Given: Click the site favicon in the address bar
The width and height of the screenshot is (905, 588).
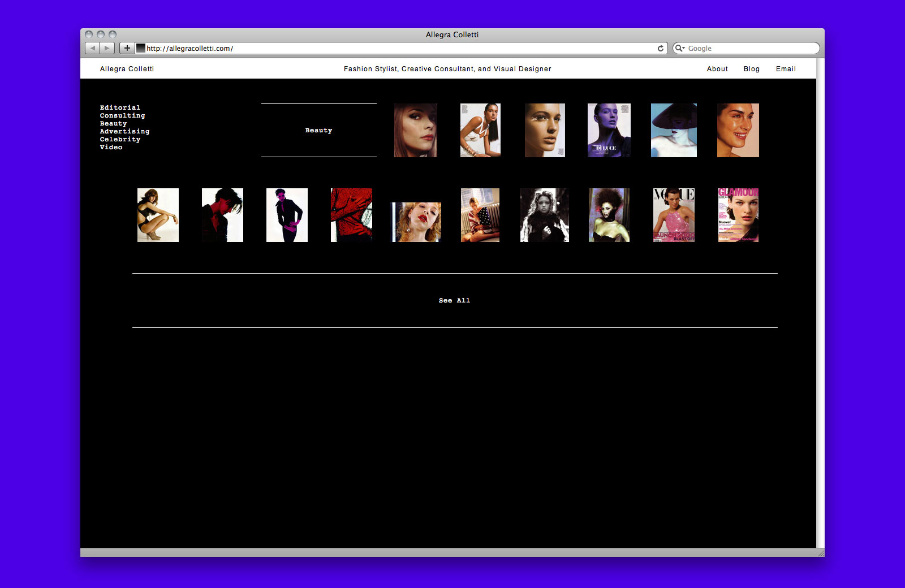Looking at the screenshot, I should click(x=141, y=49).
